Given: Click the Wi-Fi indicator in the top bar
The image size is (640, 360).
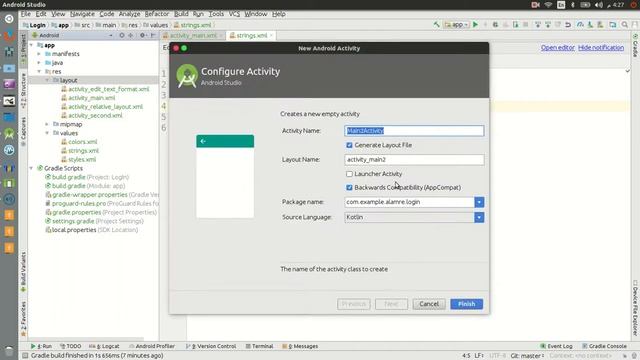Looking at the screenshot, I should click(x=548, y=5).
